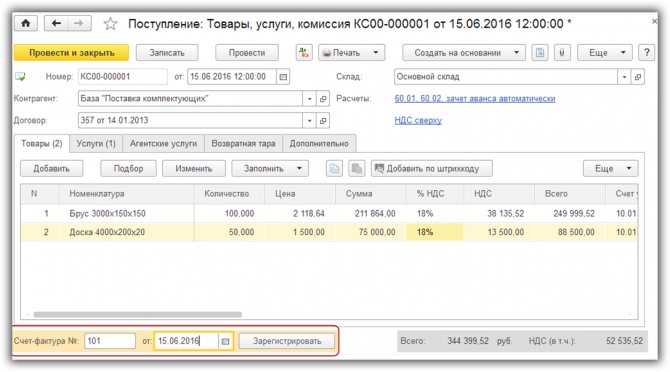Focus the document date field
This screenshot has width=670, height=372.
click(232, 77)
